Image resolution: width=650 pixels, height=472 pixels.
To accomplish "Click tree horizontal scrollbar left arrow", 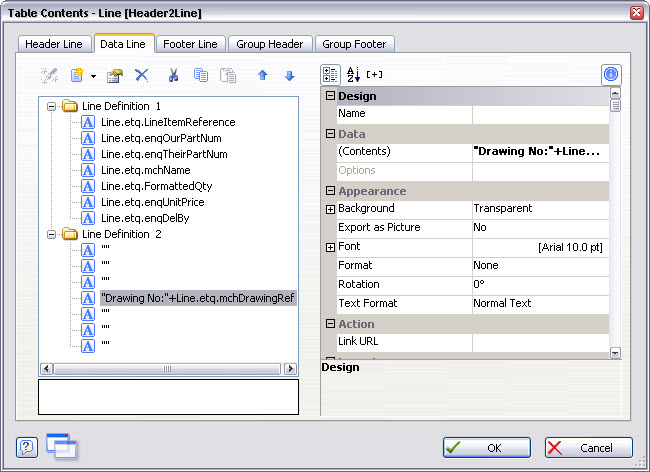I will coord(46,369).
